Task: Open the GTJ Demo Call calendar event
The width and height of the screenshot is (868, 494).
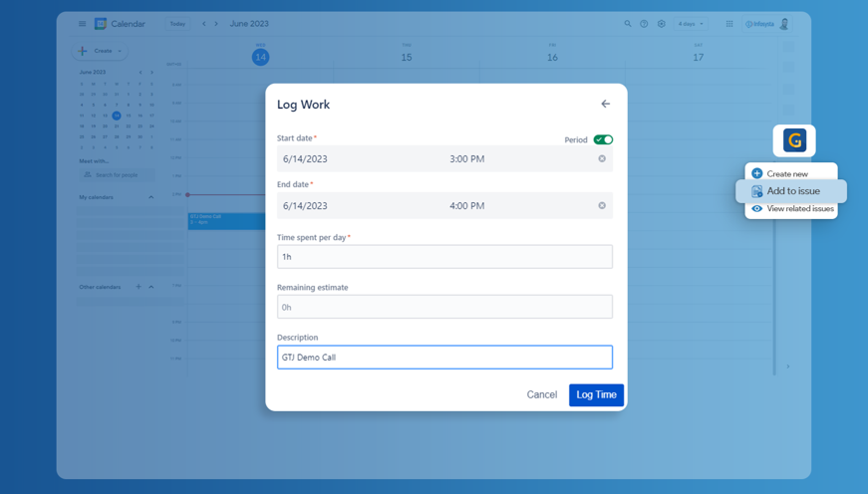Action: click(226, 221)
